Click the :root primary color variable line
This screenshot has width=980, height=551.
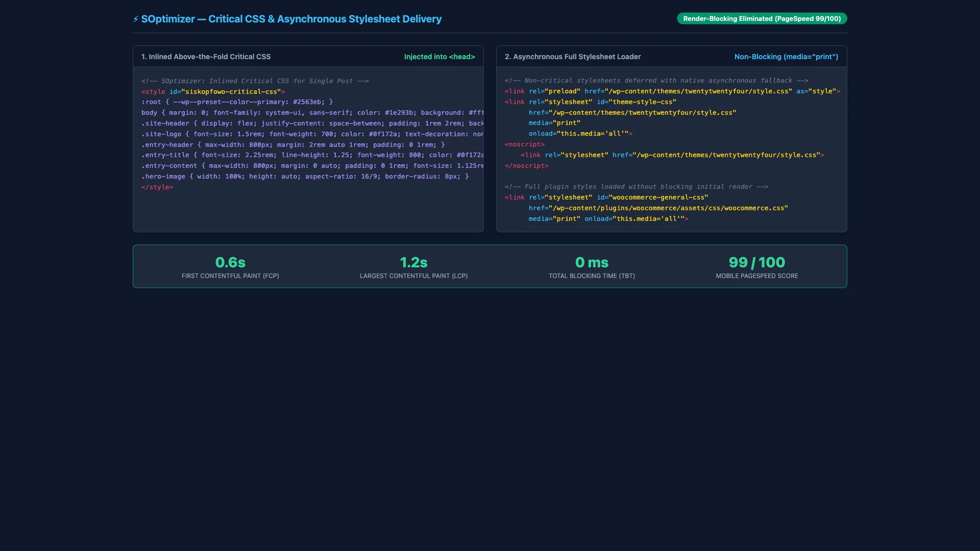237,102
